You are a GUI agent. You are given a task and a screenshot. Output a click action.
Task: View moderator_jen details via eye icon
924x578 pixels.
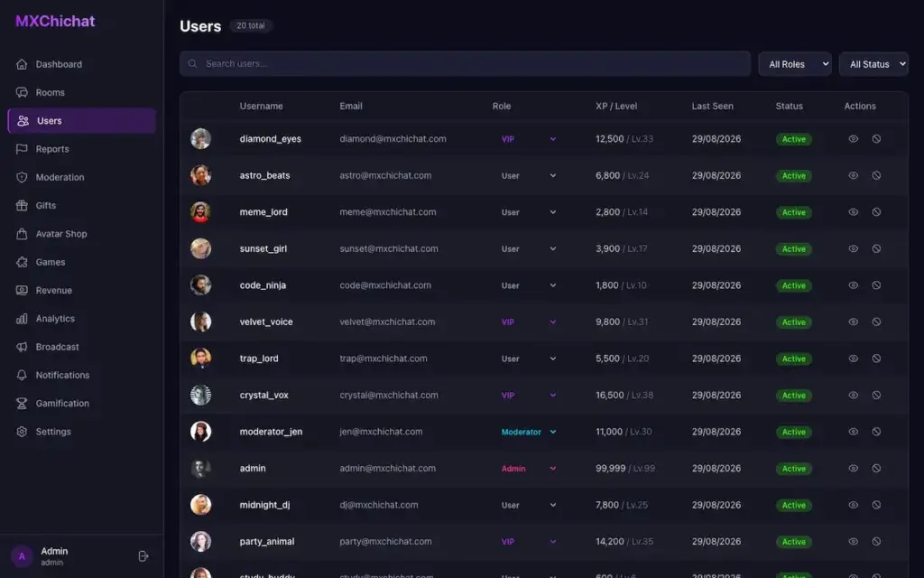click(853, 432)
